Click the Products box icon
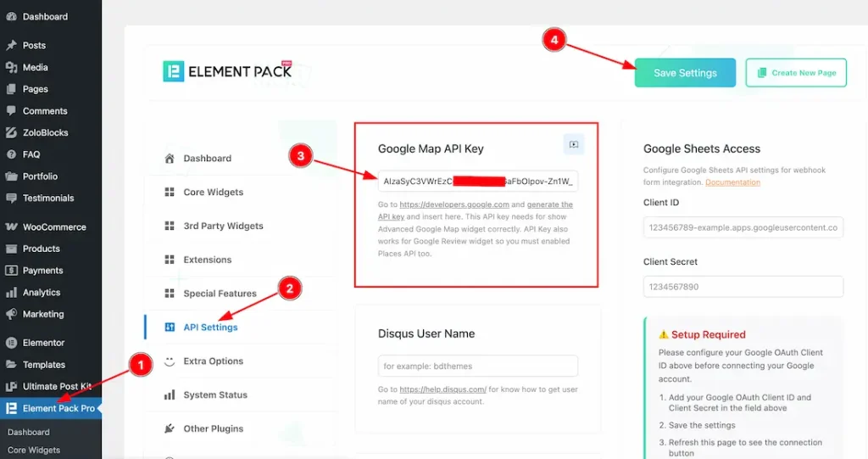Viewport: 868px width, 459px height. pos(11,249)
